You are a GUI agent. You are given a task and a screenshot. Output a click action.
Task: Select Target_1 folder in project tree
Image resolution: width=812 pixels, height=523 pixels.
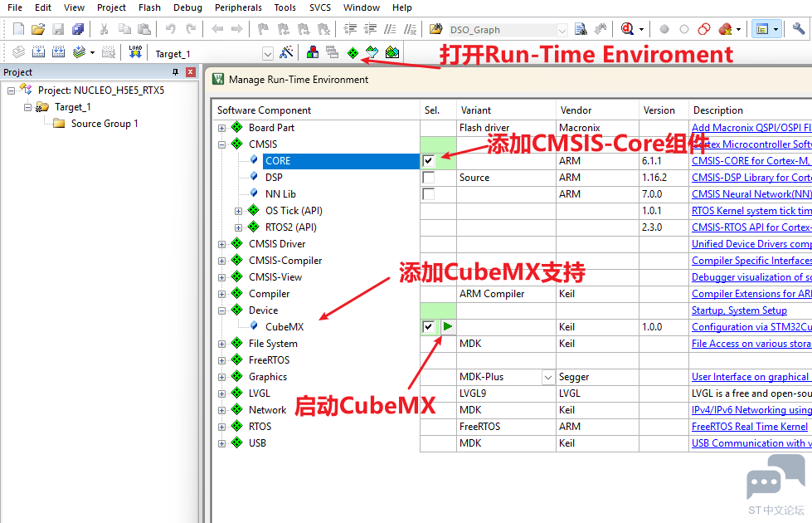pyautogui.click(x=72, y=107)
